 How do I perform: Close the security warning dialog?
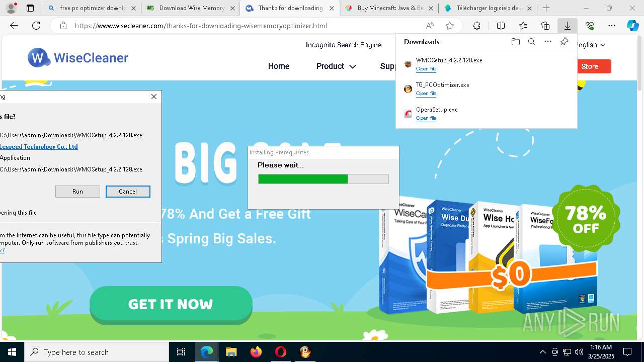tap(154, 97)
